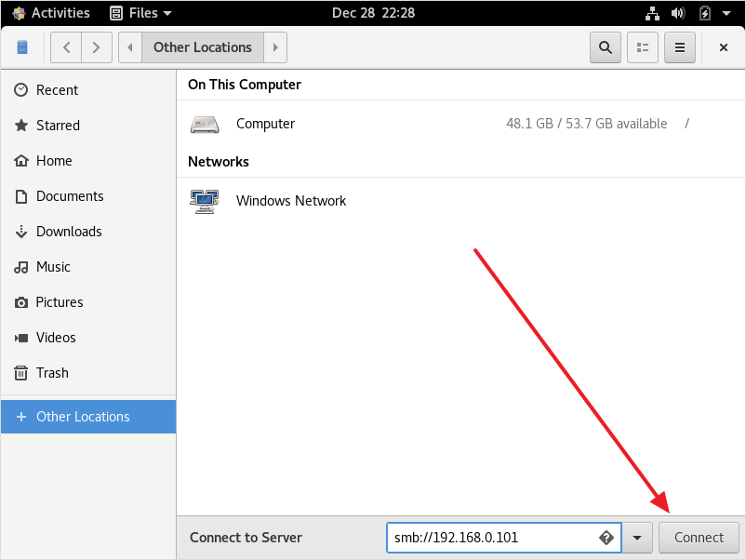Image resolution: width=746 pixels, height=560 pixels.
Task: Open the search magnifier in toolbar
Action: click(606, 47)
